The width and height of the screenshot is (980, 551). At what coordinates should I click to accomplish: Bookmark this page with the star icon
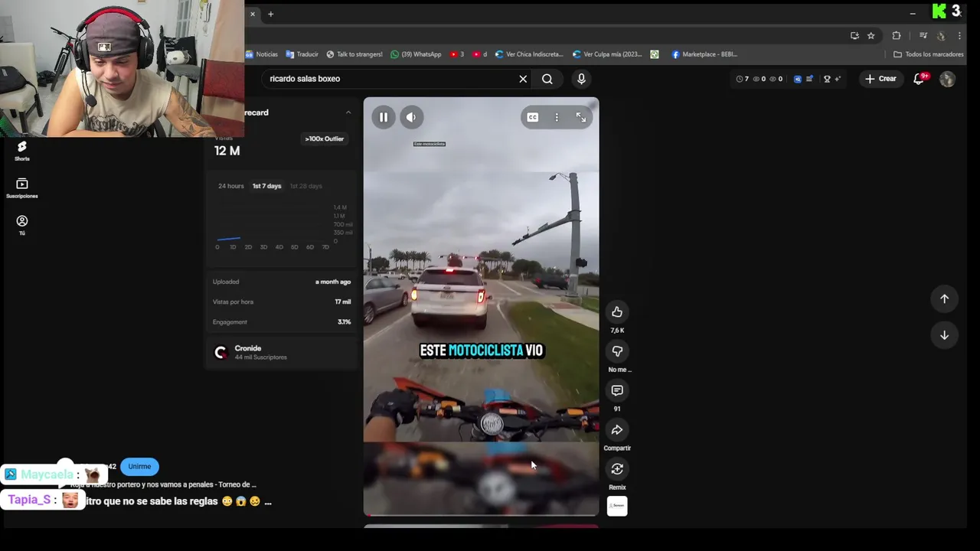871,35
